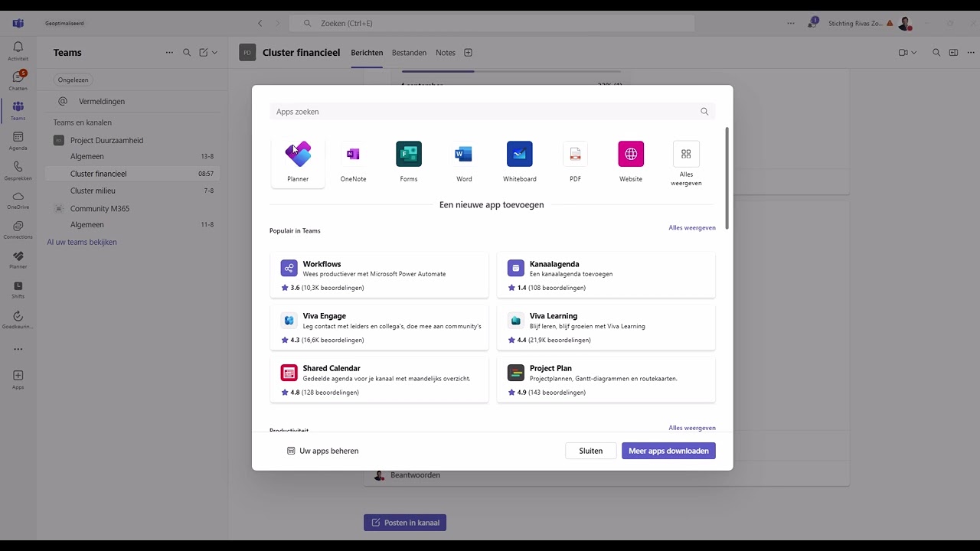Open Apps in the left rail
The width and height of the screenshot is (980, 551).
(18, 379)
